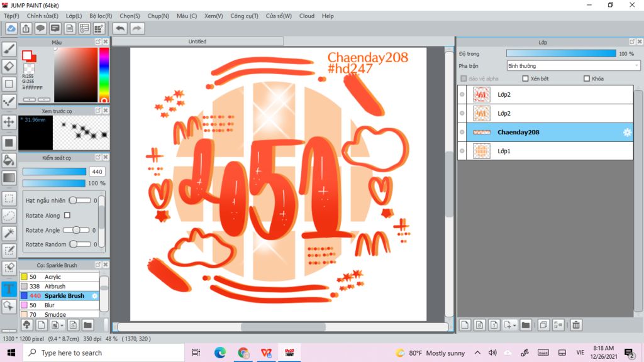Open settings gear for Chaenday208 layer
The image size is (644, 362).
tap(627, 132)
